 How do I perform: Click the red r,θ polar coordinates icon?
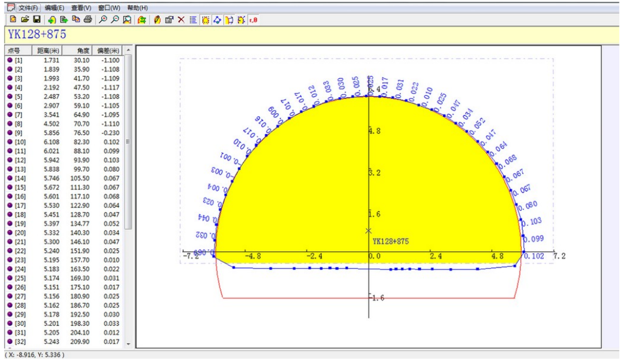pos(253,20)
